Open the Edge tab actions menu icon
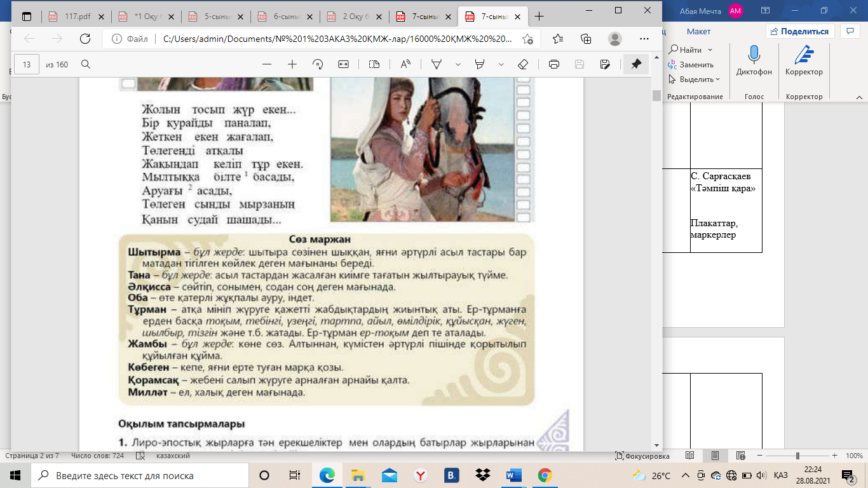This screenshot has width=868, height=488. coord(27,17)
